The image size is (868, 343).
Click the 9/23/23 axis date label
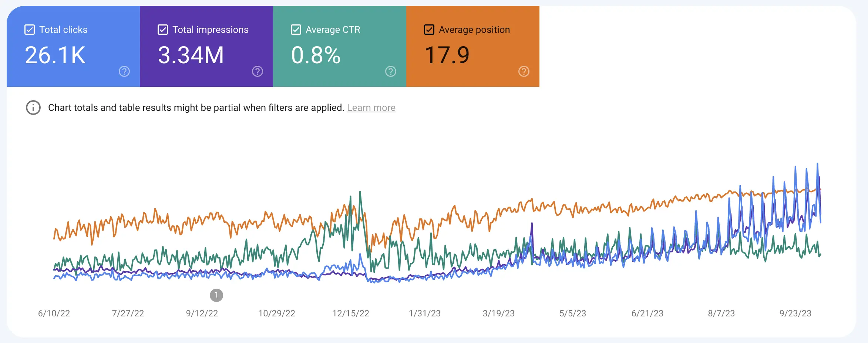click(x=795, y=313)
